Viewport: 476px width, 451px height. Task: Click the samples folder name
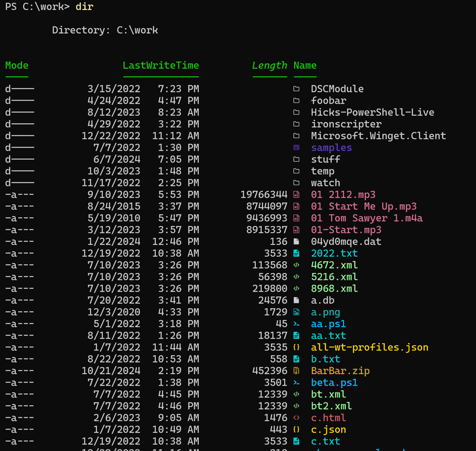coord(332,148)
